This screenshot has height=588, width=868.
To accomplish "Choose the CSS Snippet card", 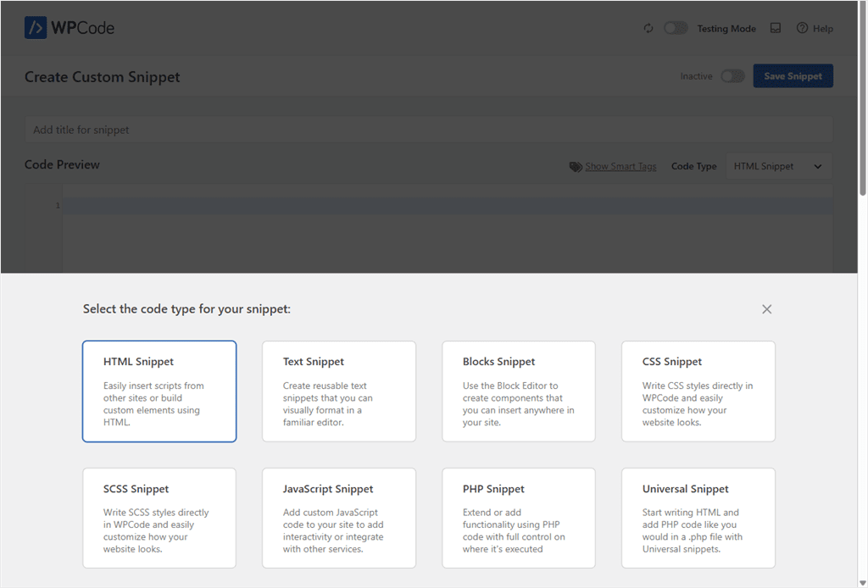I will pyautogui.click(x=698, y=391).
